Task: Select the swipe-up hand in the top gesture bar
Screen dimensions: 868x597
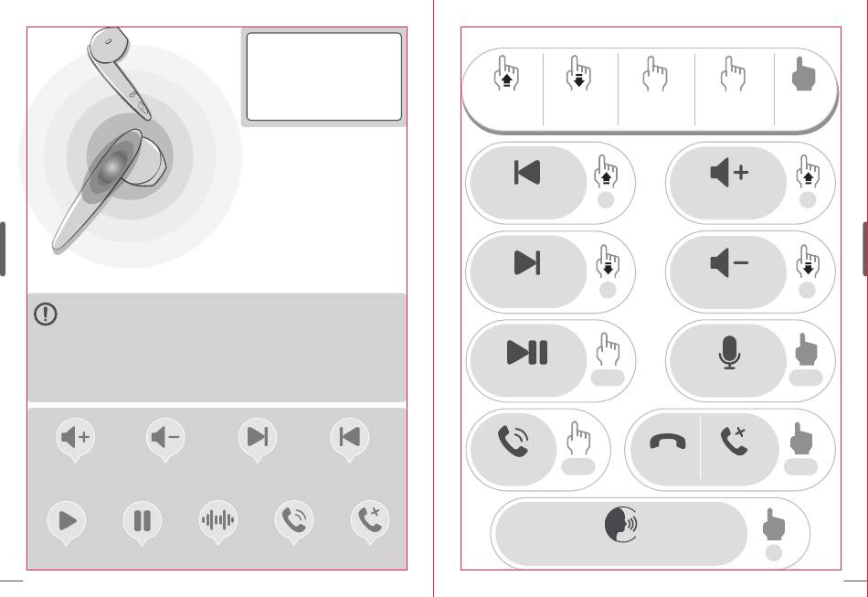Action: coord(506,73)
